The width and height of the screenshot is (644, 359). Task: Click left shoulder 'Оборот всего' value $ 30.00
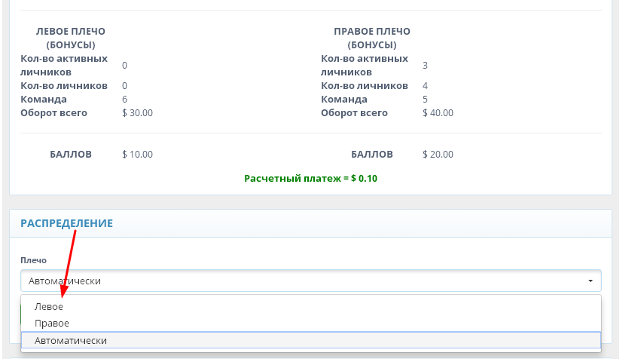137,113
